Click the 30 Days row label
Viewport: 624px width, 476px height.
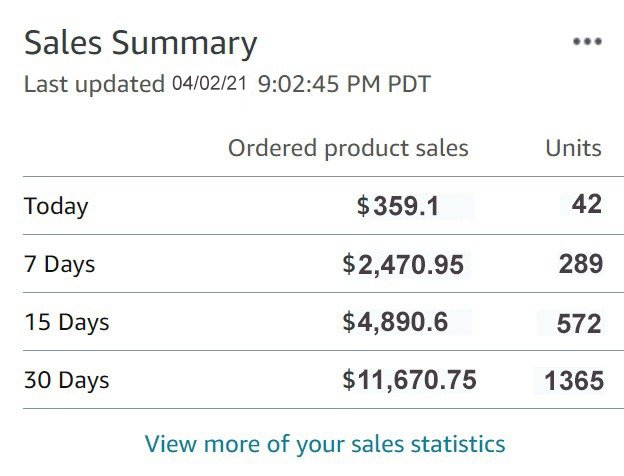(66, 380)
